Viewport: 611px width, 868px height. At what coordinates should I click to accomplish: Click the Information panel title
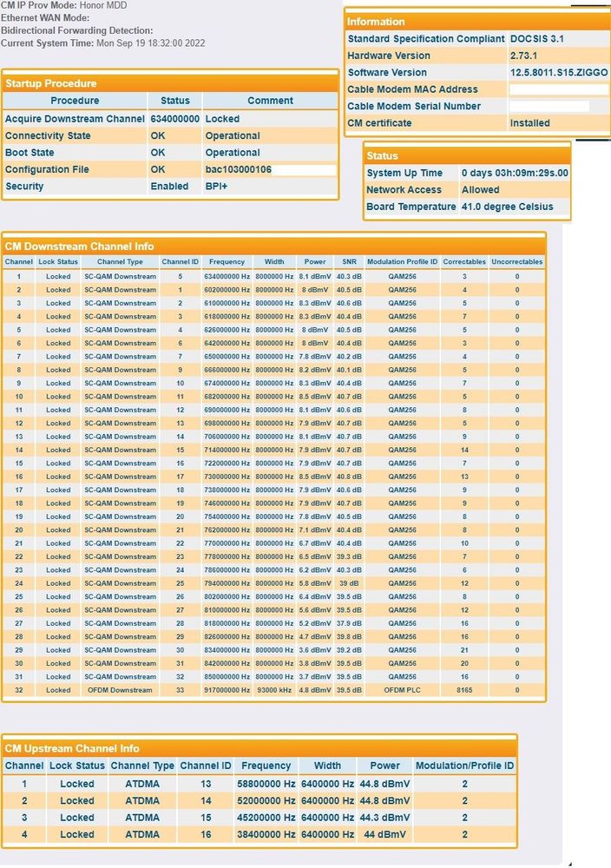[376, 22]
